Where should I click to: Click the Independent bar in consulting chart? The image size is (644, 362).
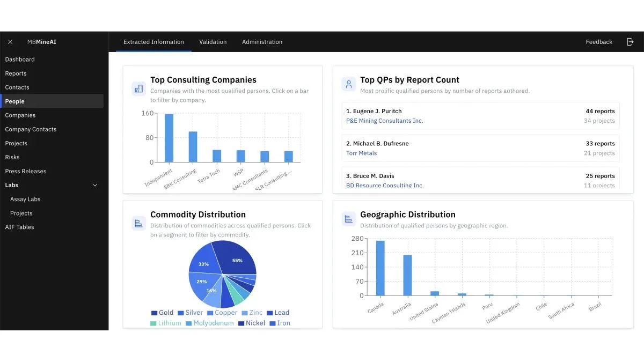[169, 138]
